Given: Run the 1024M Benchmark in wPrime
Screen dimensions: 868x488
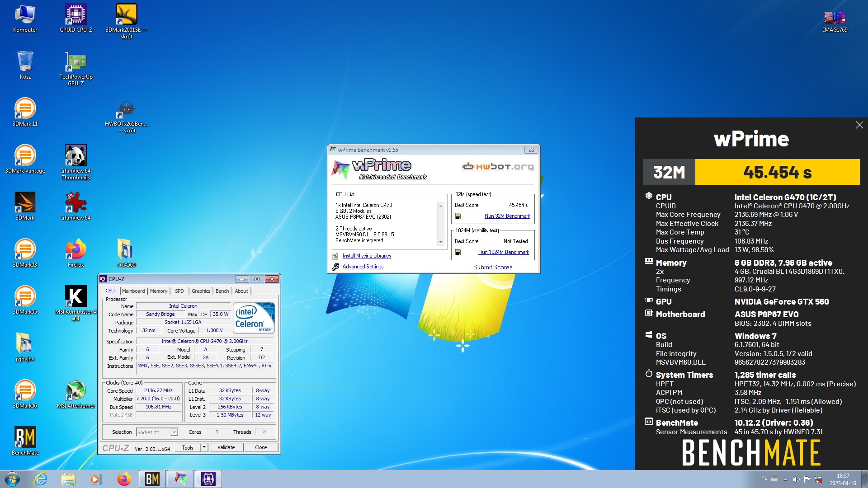Looking at the screenshot, I should pyautogui.click(x=504, y=252).
